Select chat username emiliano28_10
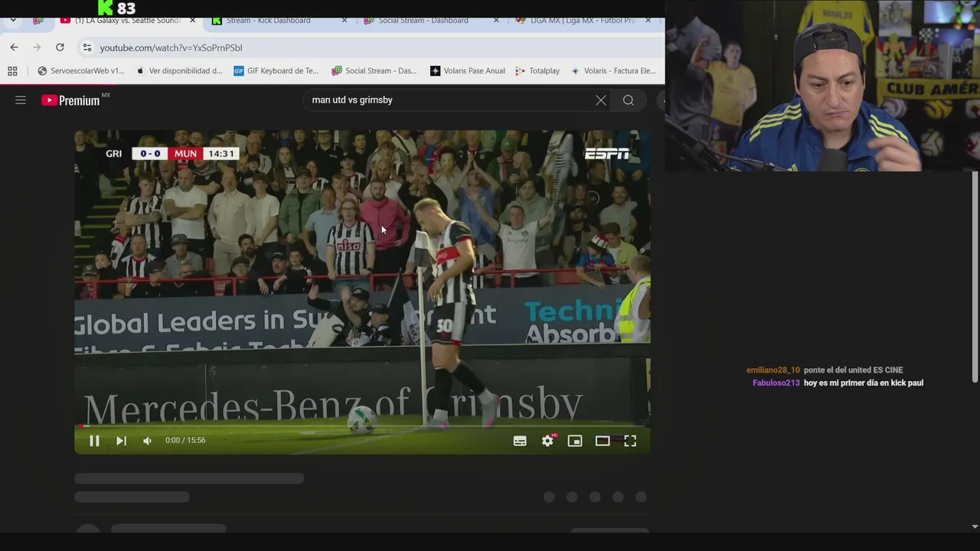This screenshot has width=980, height=551. (773, 370)
